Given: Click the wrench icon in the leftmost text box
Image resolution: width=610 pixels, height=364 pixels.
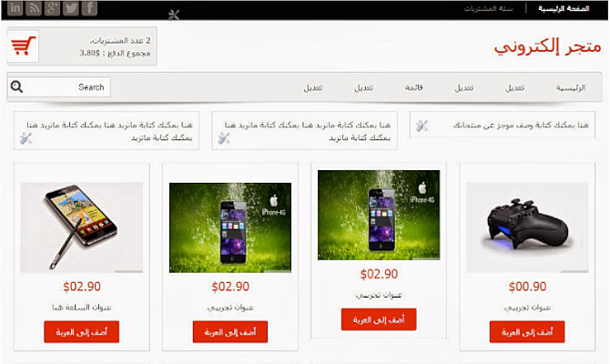Looking at the screenshot, I should tap(26, 138).
